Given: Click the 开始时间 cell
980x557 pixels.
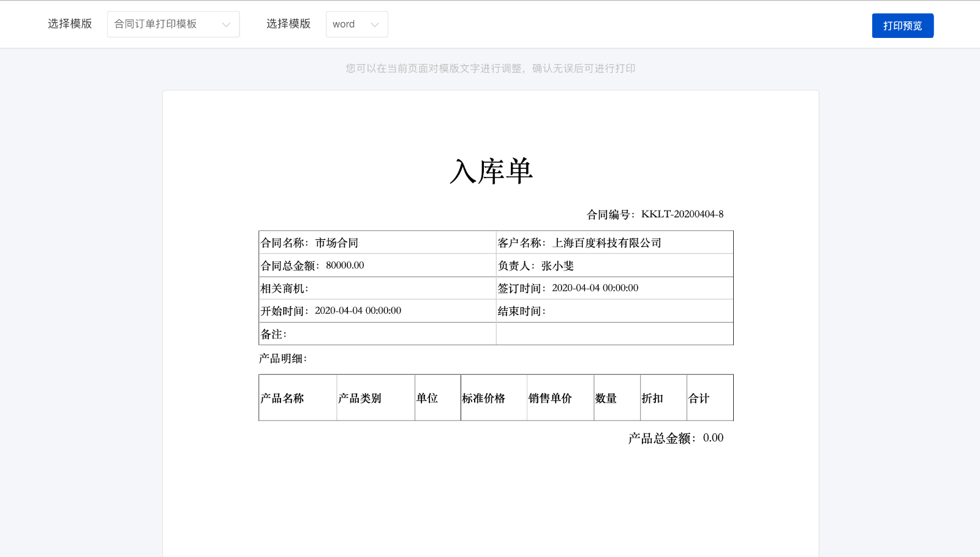Looking at the screenshot, I should click(377, 311).
